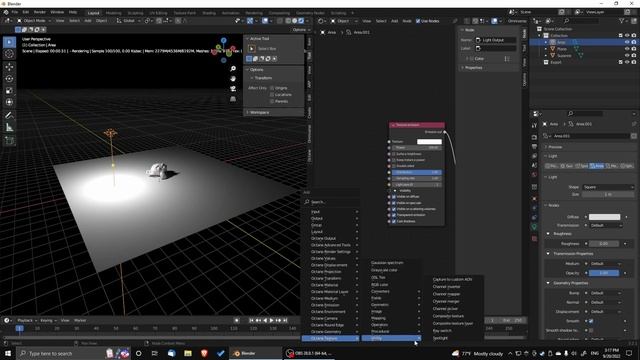Open Brave browser from taskbar
This screenshot has width=640, height=360.
[x=204, y=353]
